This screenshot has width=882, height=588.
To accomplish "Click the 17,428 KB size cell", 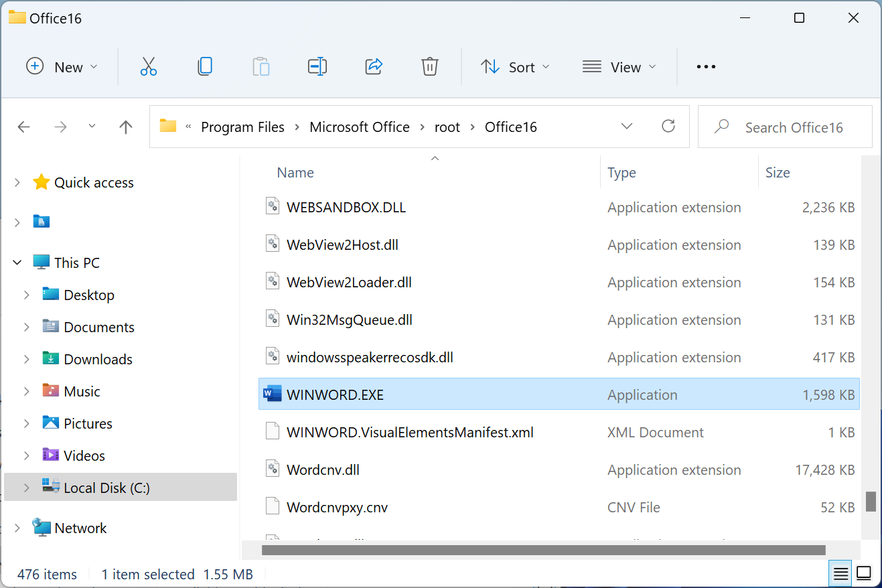I will pyautogui.click(x=824, y=470).
